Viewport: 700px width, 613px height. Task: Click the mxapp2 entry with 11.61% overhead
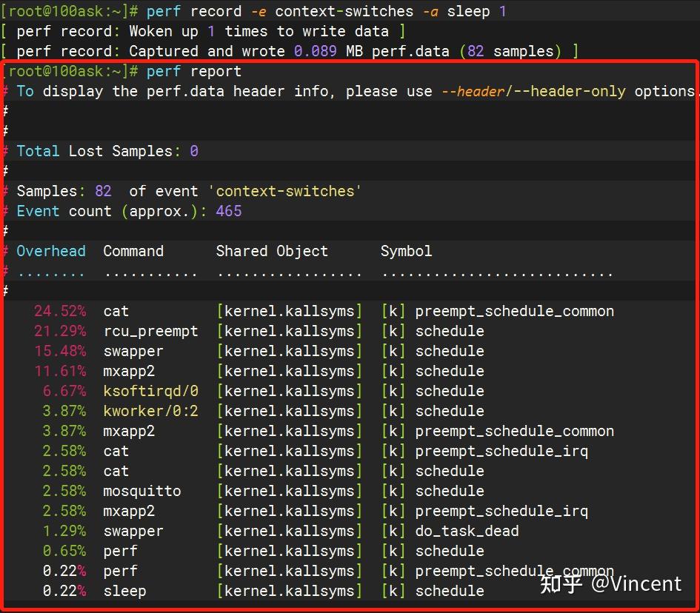pos(129,371)
